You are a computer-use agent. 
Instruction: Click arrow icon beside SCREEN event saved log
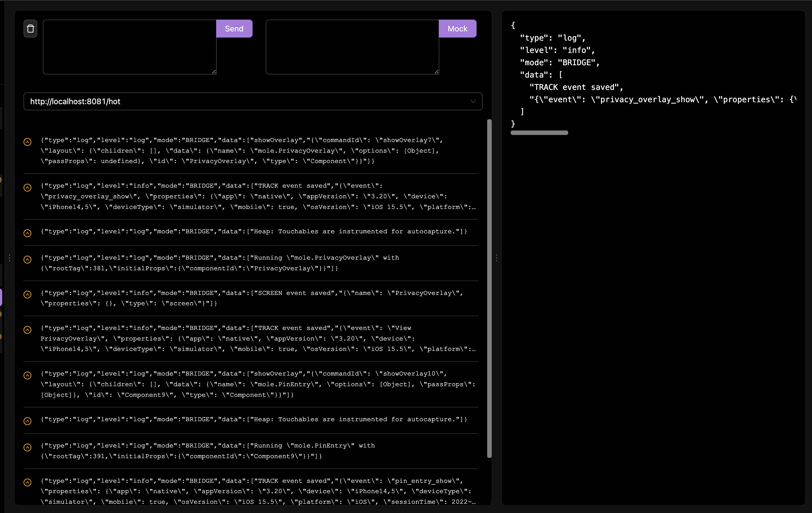(x=28, y=295)
